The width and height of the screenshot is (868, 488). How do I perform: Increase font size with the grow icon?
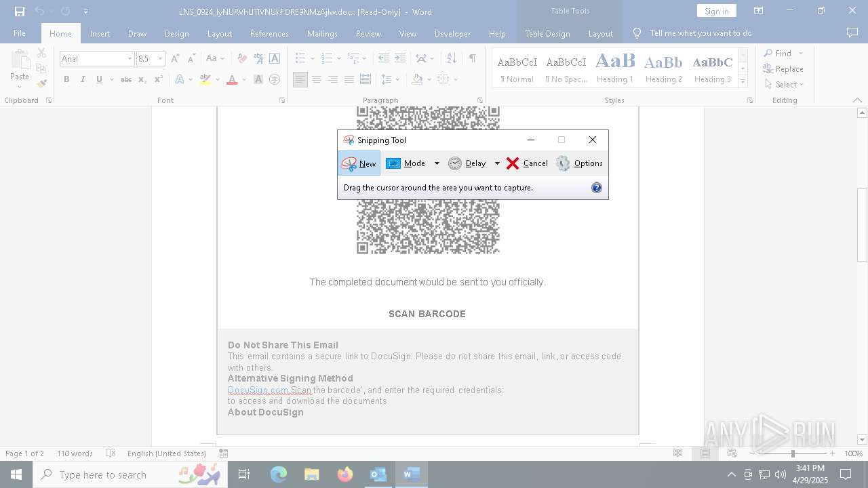point(176,59)
